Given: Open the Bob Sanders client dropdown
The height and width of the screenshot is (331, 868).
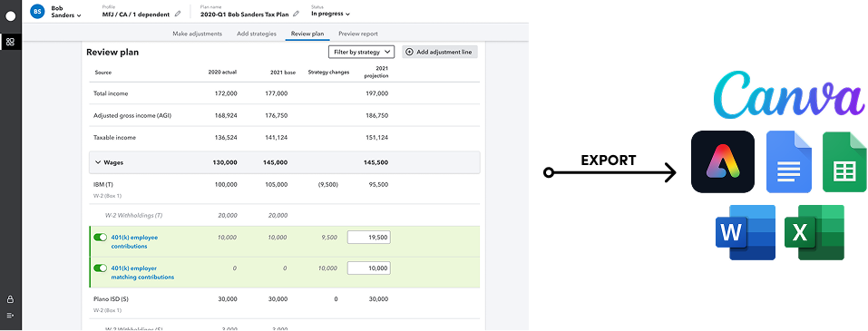Looking at the screenshot, I should (66, 12).
